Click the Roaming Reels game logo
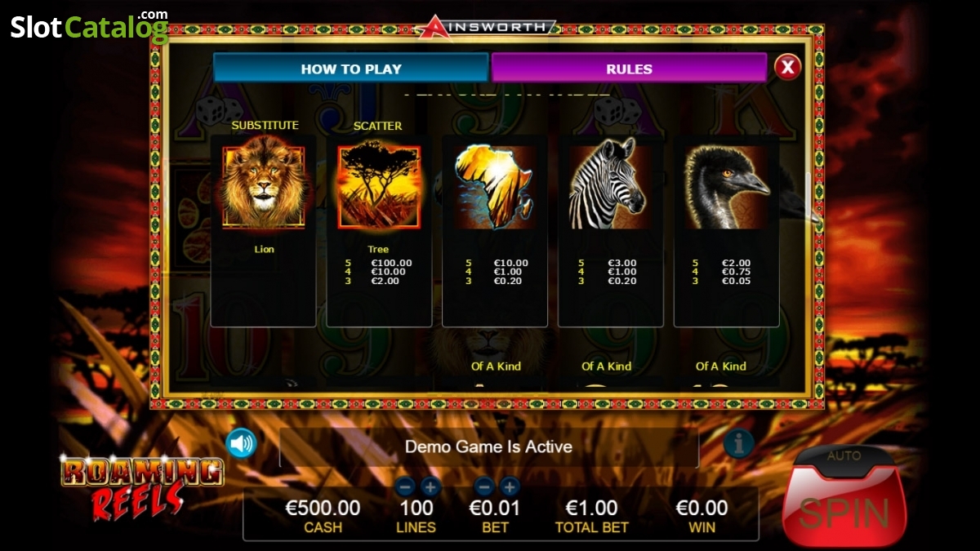This screenshot has width=980, height=551. click(141, 487)
